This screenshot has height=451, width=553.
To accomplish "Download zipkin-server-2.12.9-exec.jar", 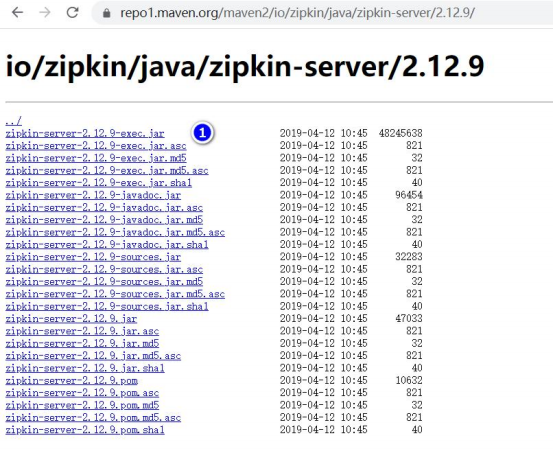I will (85, 134).
